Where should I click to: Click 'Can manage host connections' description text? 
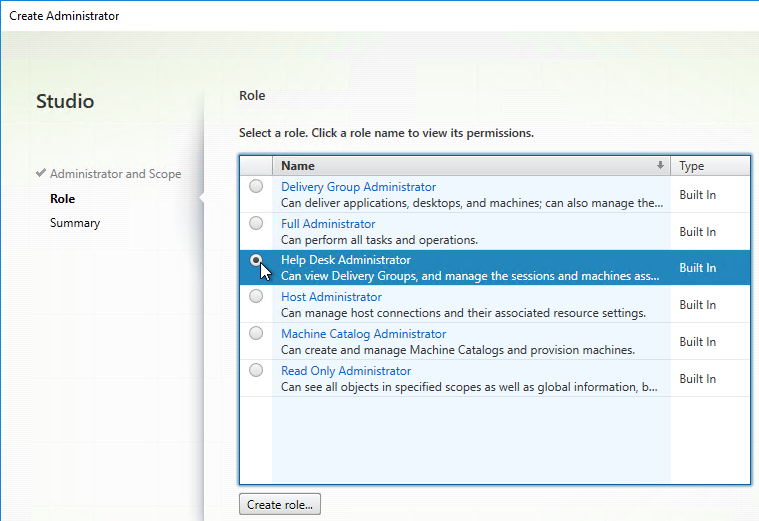click(x=463, y=313)
